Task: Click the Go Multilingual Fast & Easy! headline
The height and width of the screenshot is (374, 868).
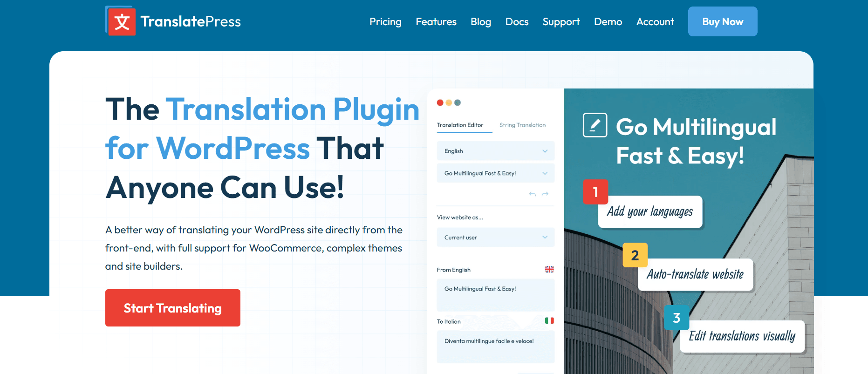Action: 696,141
